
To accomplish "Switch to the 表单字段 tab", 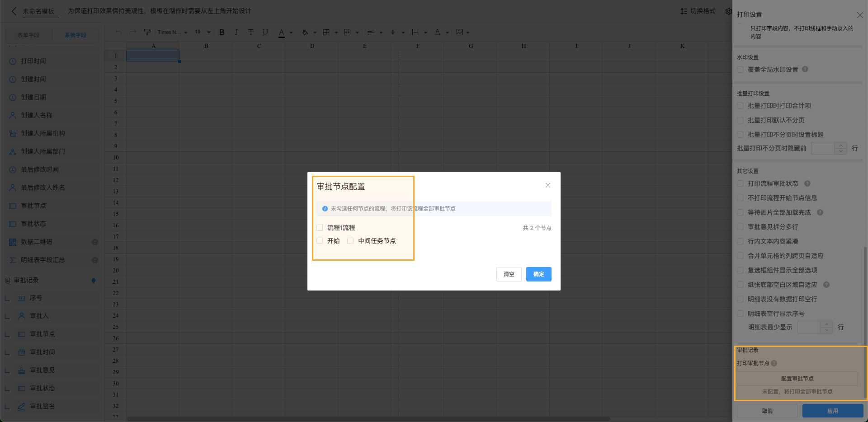I will [28, 35].
